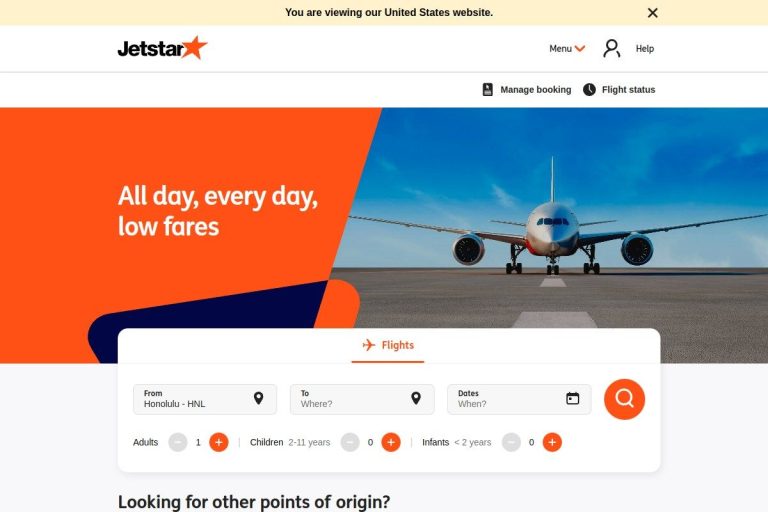This screenshot has width=768, height=512.
Task: Click the location pin in From field
Action: click(x=259, y=398)
